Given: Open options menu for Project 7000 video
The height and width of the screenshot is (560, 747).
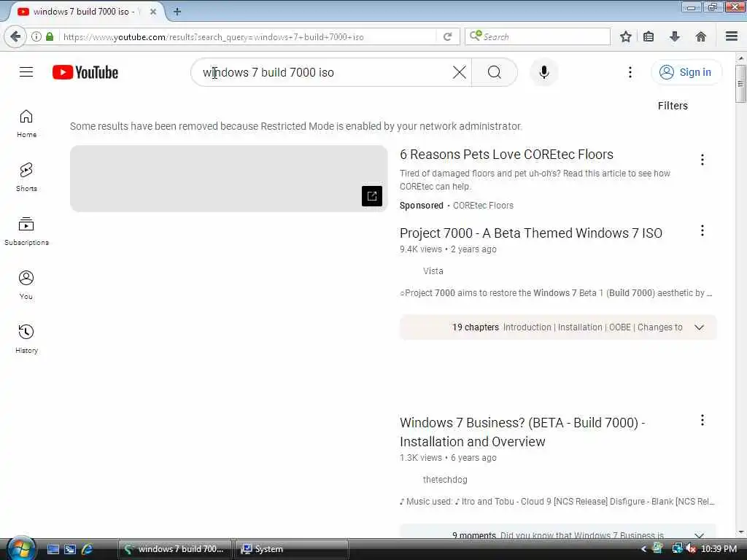Looking at the screenshot, I should 702,230.
